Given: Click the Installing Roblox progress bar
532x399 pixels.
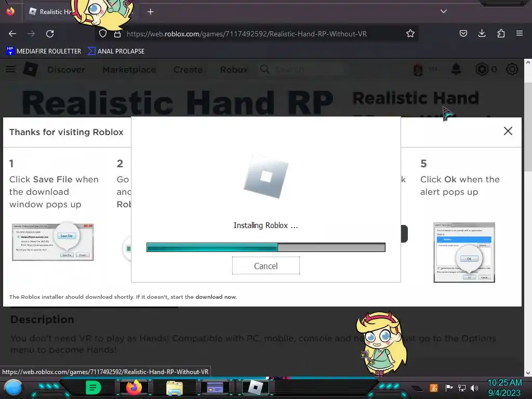Looking at the screenshot, I should (265, 247).
